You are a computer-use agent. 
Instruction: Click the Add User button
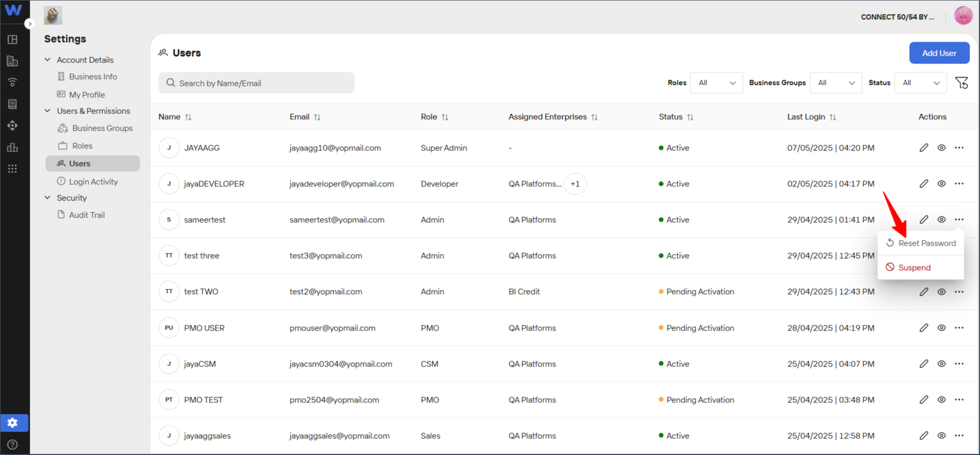click(939, 53)
